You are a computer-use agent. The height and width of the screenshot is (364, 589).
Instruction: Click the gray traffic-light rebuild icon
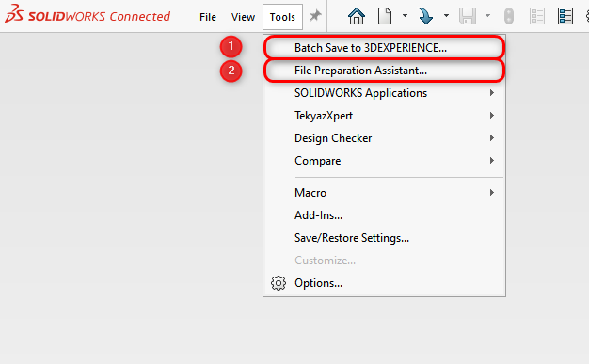tap(509, 16)
